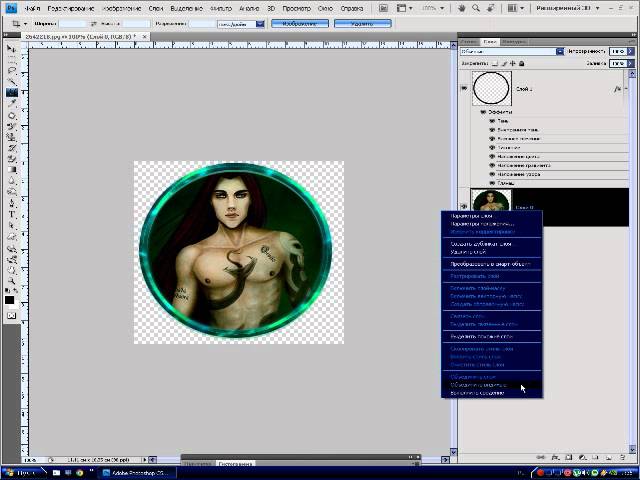Hide the Наложение градиента effect
The width and height of the screenshot is (640, 480).
[492, 166]
